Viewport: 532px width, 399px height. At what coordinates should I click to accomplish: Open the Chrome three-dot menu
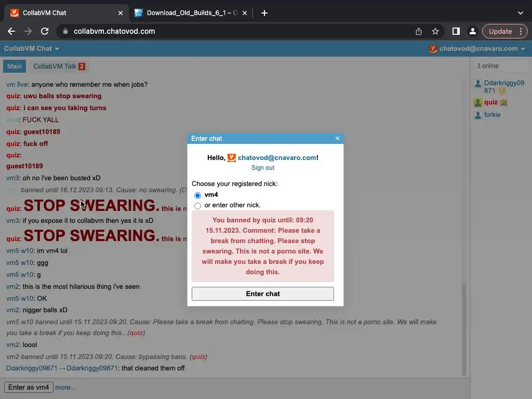(521, 31)
